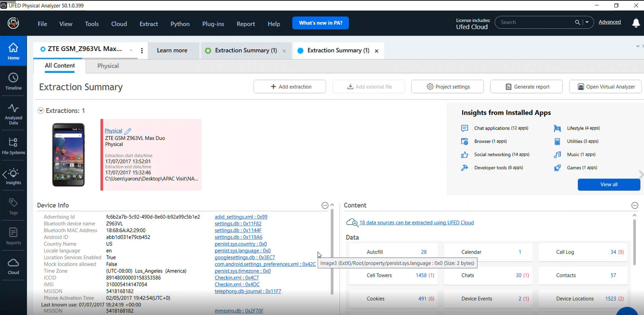This screenshot has width=644, height=315.
Task: Open the device tab three-dot menu
Action: click(x=142, y=51)
